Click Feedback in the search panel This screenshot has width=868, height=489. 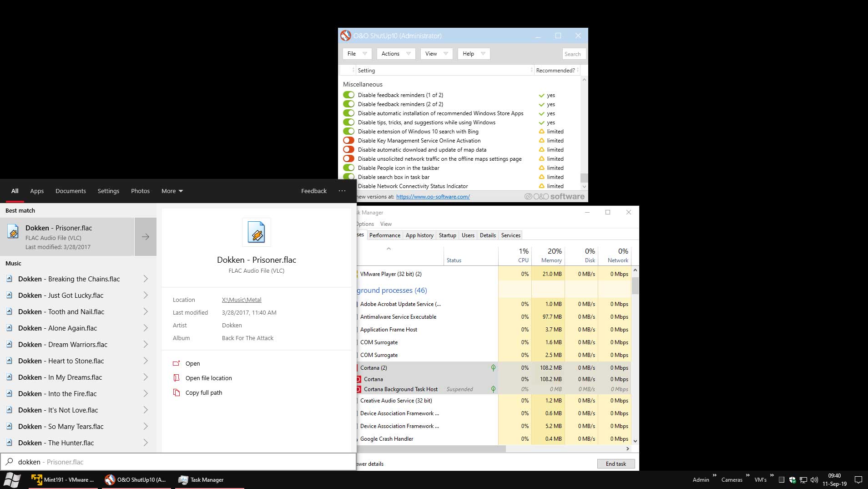click(x=313, y=191)
